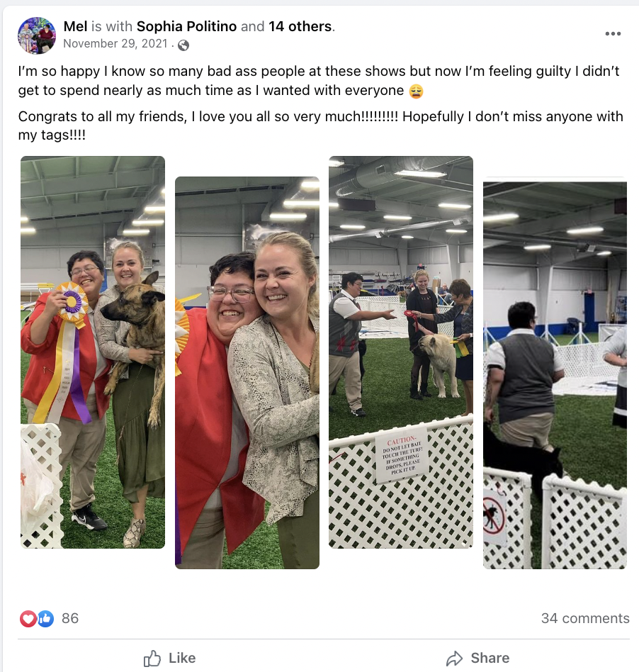Show the 14 others tagged list
Image resolution: width=639 pixels, height=672 pixels.
(300, 26)
